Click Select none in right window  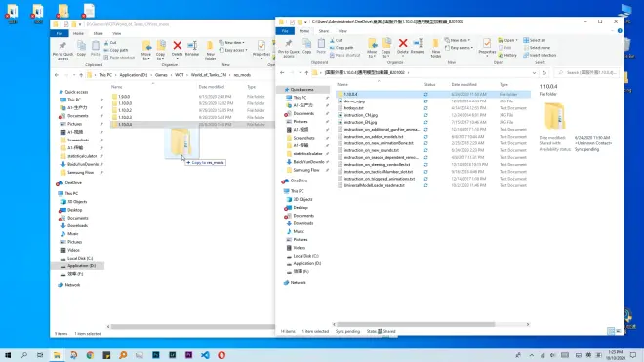point(537,48)
